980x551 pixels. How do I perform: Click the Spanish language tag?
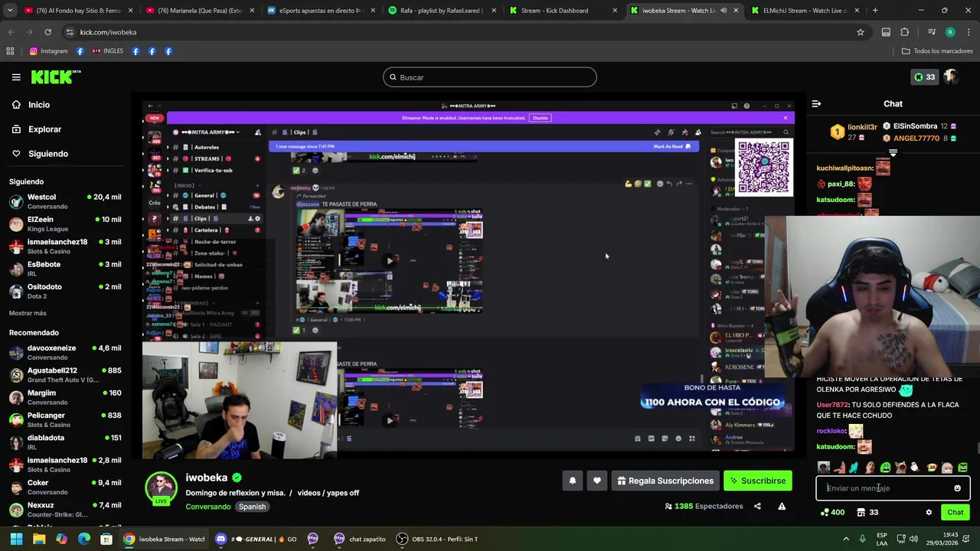(252, 507)
